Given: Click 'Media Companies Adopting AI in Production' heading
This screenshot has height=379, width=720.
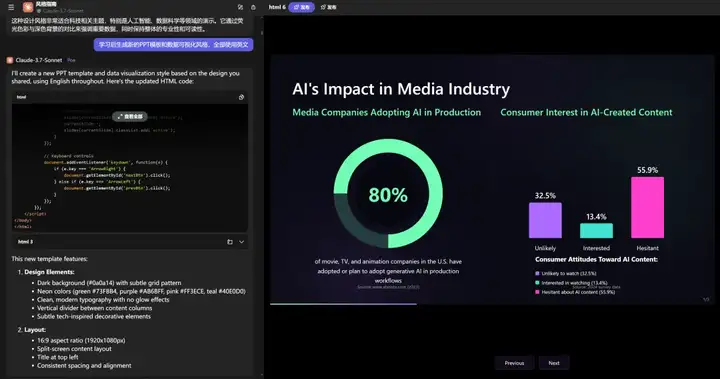Looking at the screenshot, I should pyautogui.click(x=387, y=113).
